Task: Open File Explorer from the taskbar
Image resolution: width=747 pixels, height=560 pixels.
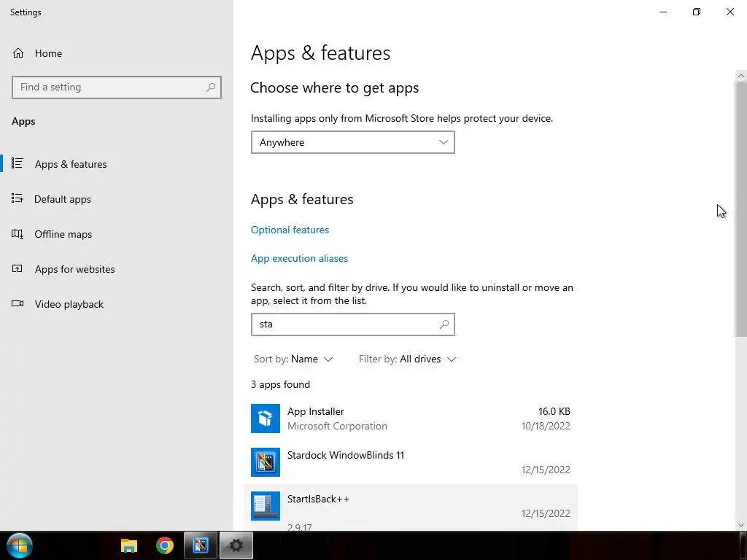Action: [x=129, y=545]
